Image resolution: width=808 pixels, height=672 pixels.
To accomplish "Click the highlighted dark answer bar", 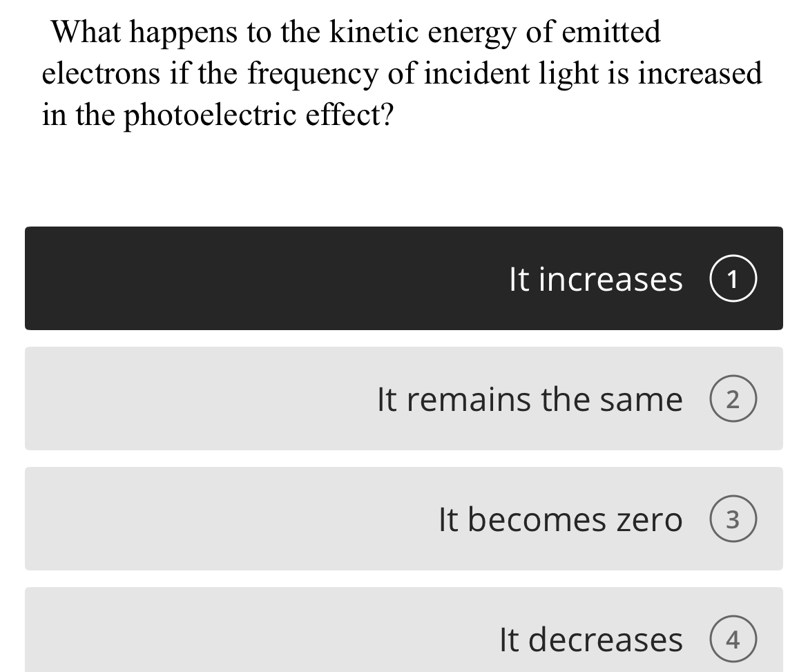I will click(x=404, y=278).
